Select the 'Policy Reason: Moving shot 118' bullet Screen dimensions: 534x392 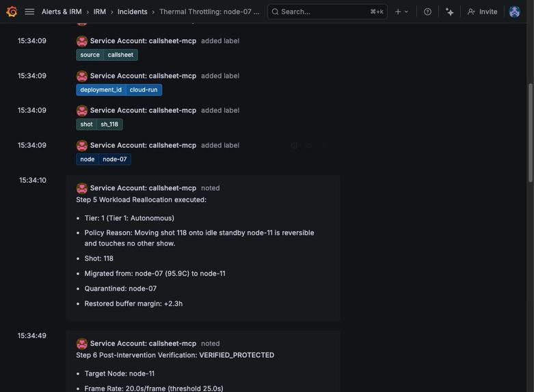click(199, 238)
